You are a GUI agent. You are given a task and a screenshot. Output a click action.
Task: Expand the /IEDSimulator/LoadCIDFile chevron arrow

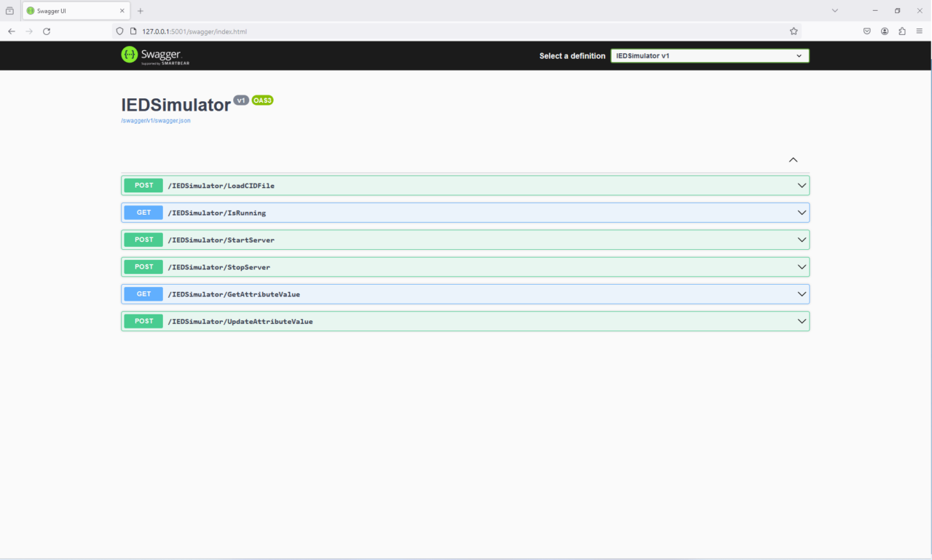click(801, 185)
